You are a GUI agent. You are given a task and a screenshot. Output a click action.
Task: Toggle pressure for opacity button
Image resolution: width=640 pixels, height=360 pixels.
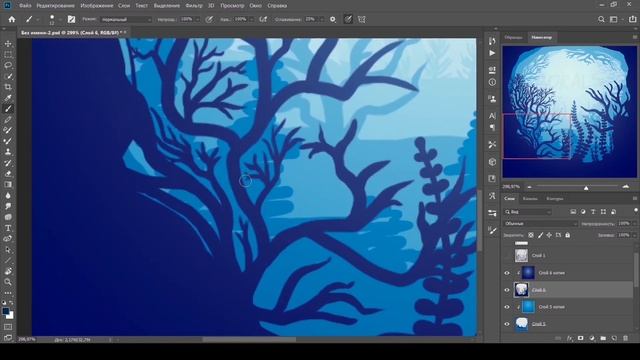pos(209,19)
